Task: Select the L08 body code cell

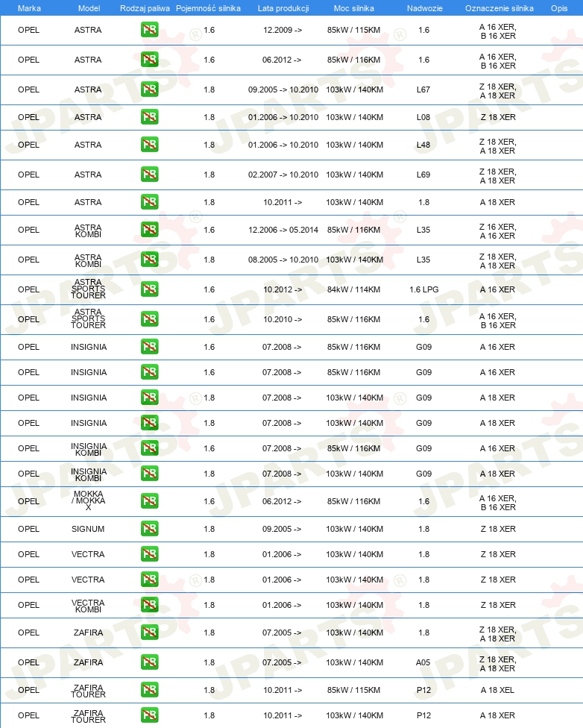Action: [x=423, y=117]
